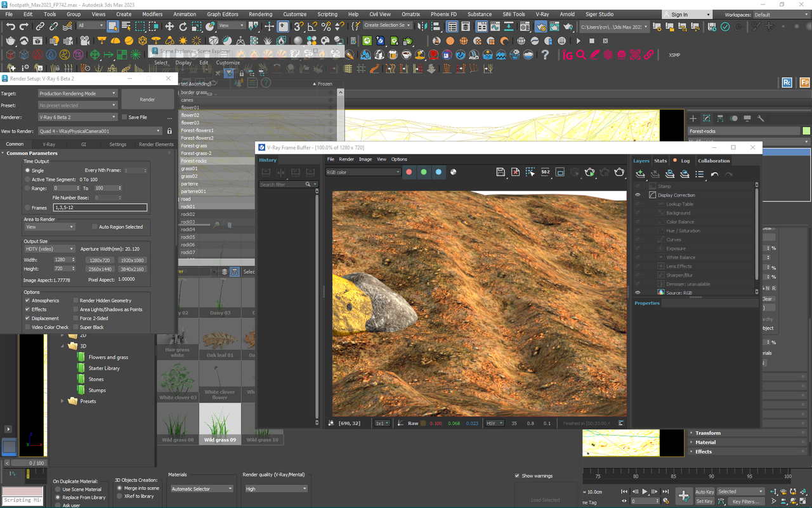Open the Target rendering mode dropdown
812x508 pixels.
tap(77, 93)
